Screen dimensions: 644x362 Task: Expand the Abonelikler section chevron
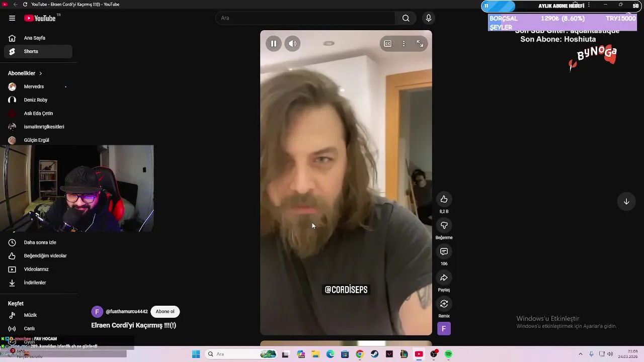(x=41, y=73)
